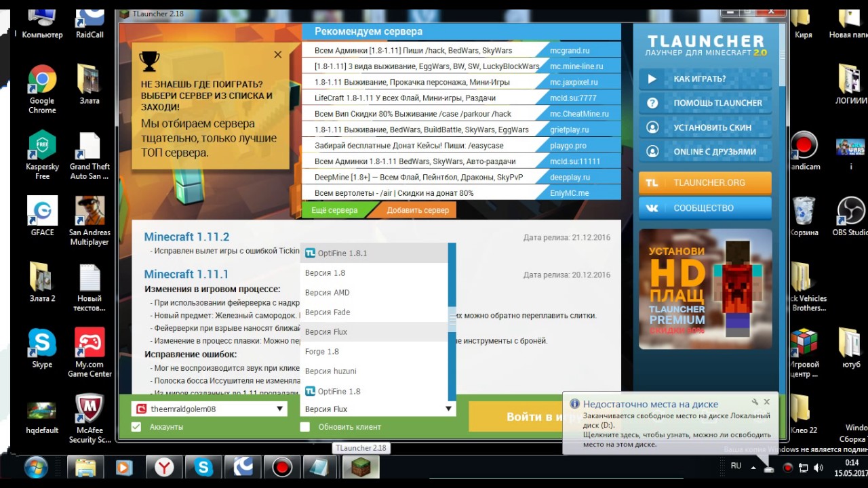Click the volume icon in tray

(x=818, y=468)
